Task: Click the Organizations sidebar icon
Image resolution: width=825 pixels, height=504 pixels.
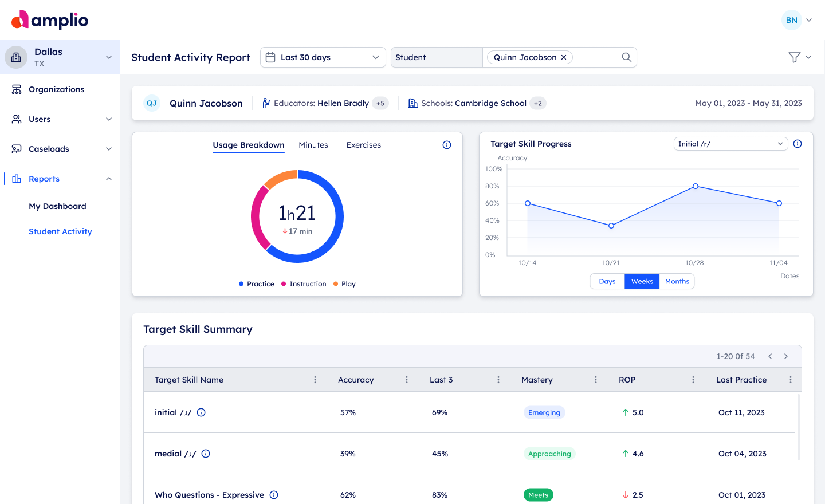Action: point(17,89)
